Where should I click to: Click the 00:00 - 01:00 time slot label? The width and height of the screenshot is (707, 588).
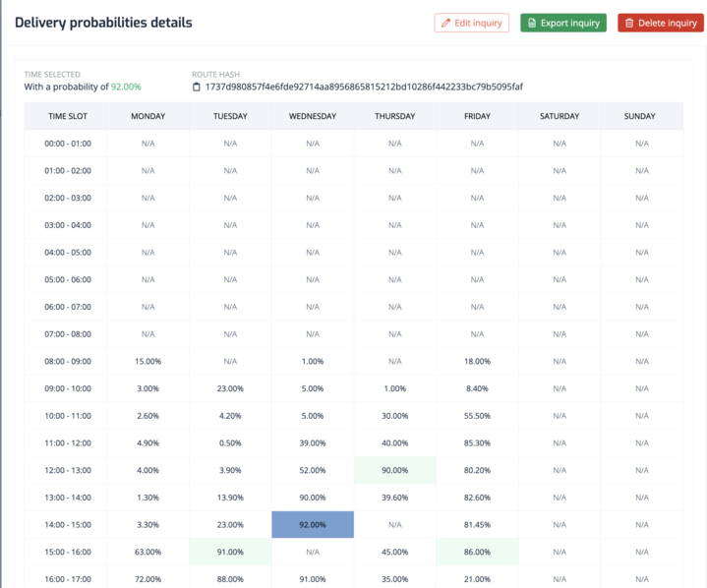coord(68,144)
